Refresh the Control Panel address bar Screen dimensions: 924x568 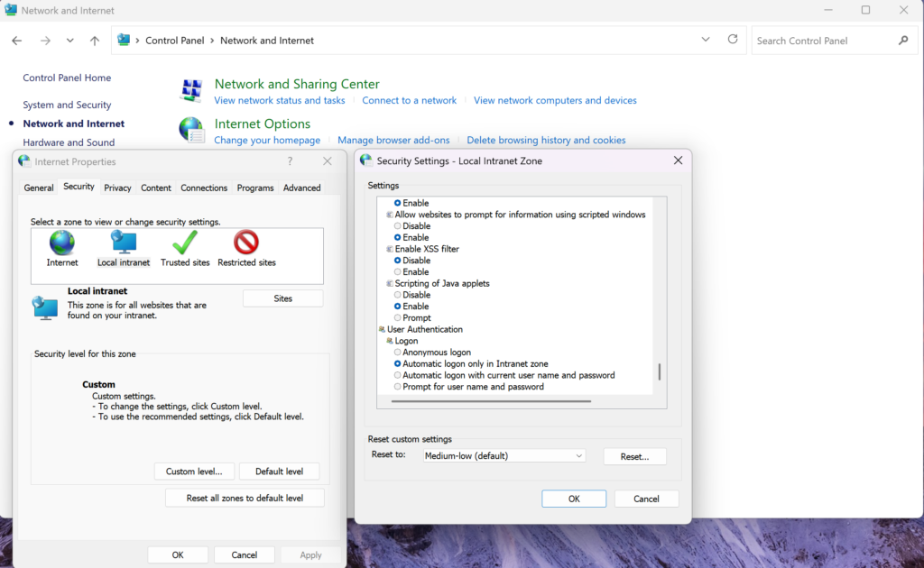[733, 40]
